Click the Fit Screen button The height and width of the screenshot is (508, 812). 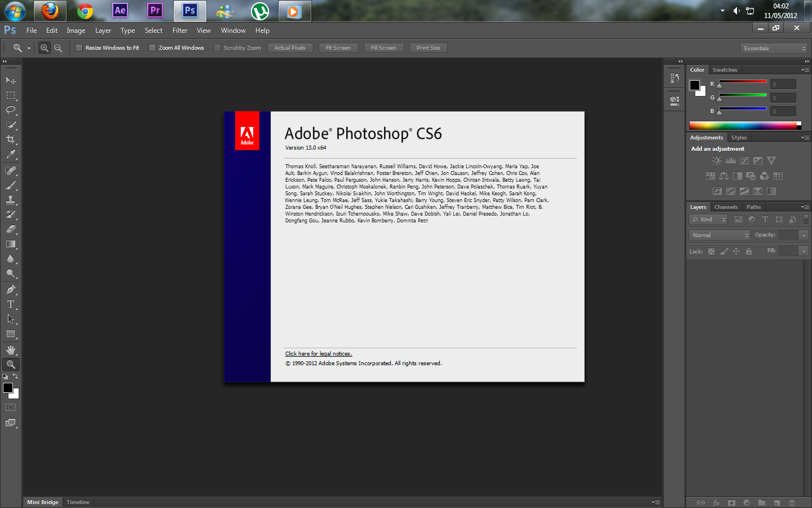tap(338, 48)
